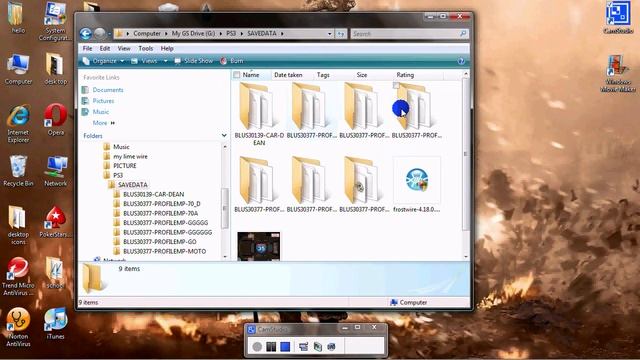
Task: Select the school folder on the desktop
Action: [x=56, y=273]
